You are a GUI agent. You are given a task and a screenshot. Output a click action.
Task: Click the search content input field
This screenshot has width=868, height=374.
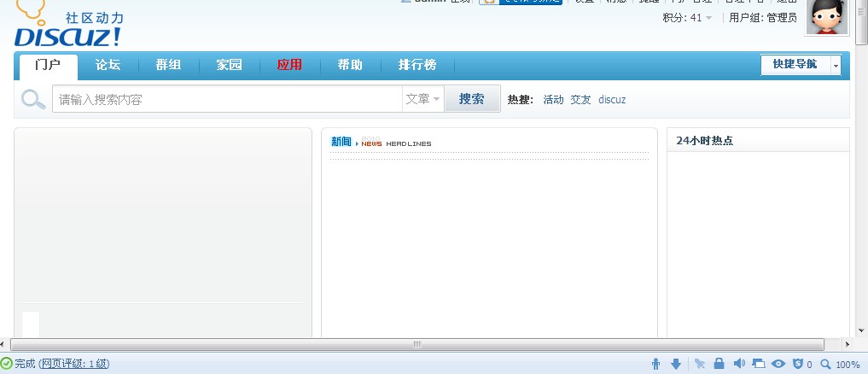point(226,99)
